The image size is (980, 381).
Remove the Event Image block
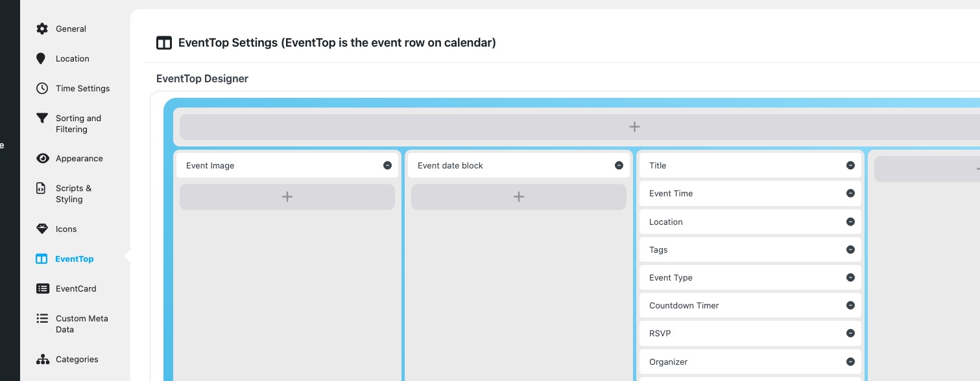(x=387, y=165)
